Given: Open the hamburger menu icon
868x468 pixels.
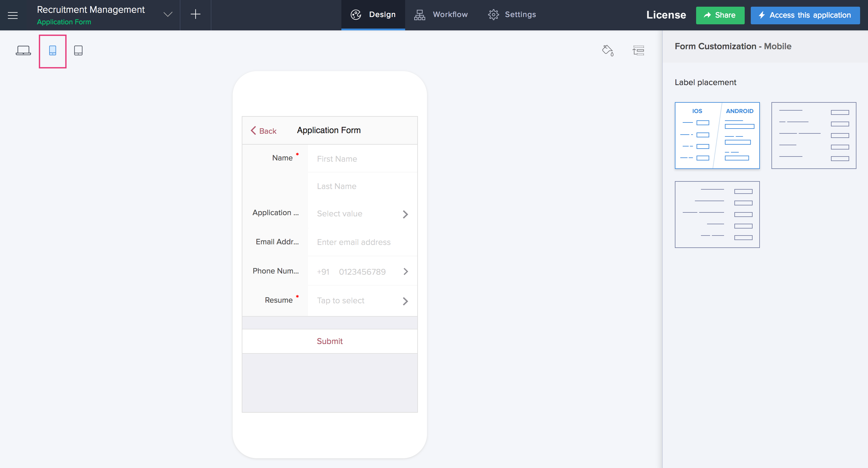Looking at the screenshot, I should pyautogui.click(x=13, y=15).
